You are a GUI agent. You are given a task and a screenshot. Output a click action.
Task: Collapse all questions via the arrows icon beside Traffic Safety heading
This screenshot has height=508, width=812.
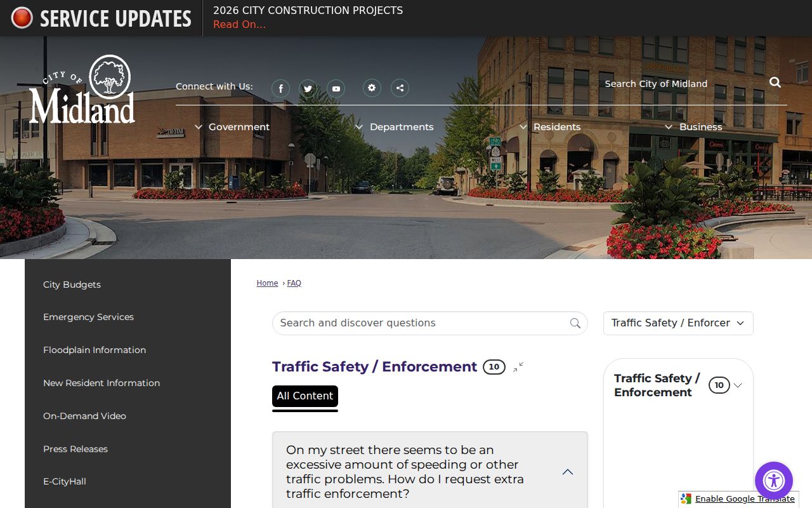[518, 367]
